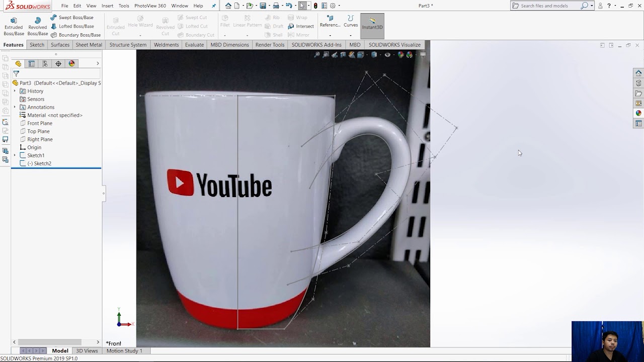This screenshot has height=362, width=644.
Task: Open the search dropdown arrow
Action: click(592, 6)
